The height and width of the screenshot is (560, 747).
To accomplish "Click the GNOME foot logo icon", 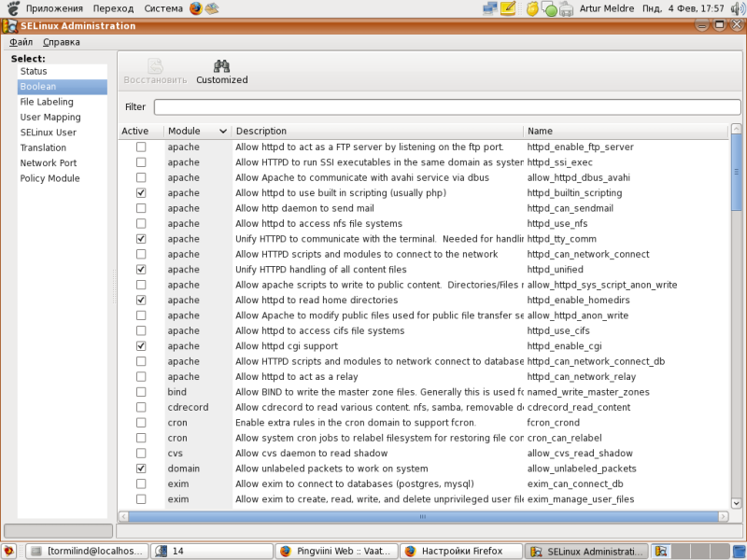I will [x=13, y=8].
